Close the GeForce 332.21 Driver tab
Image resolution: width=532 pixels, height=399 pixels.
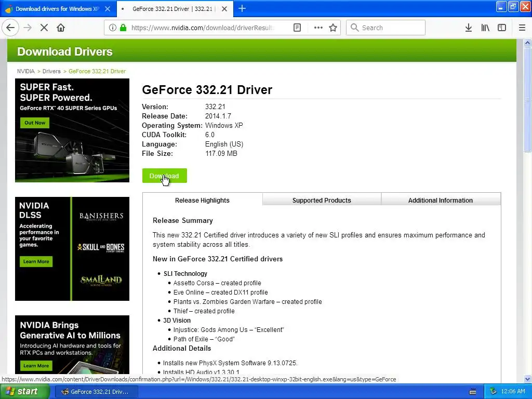[x=224, y=9]
